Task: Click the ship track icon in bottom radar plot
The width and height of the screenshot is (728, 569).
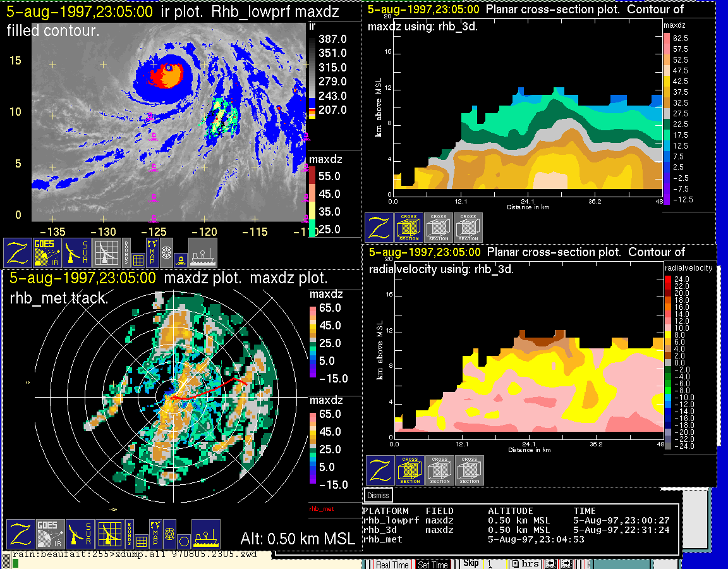Action: click(205, 534)
